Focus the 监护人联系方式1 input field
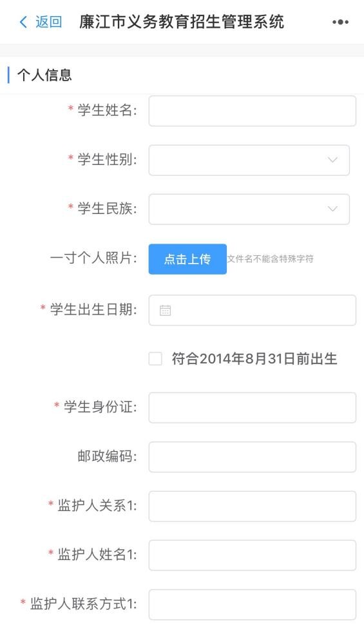364x629 pixels. (252, 605)
